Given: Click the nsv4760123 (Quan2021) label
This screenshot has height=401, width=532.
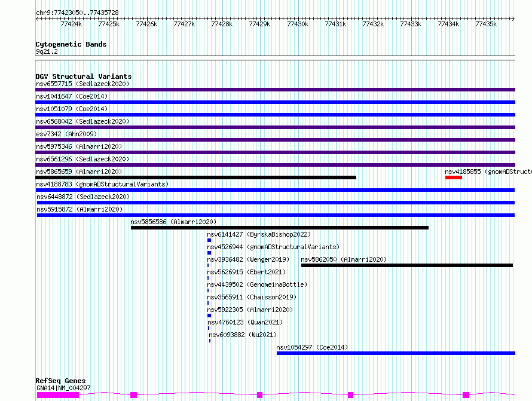Looking at the screenshot, I should pyautogui.click(x=245, y=322).
